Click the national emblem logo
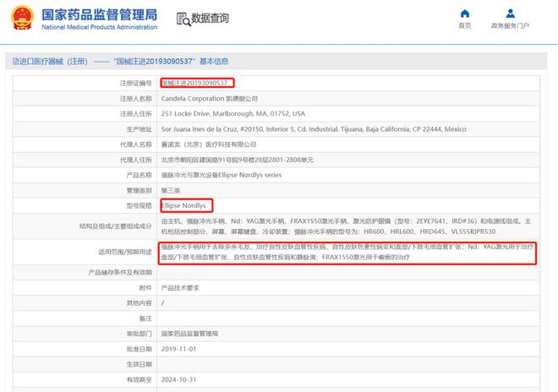 (x=22, y=18)
